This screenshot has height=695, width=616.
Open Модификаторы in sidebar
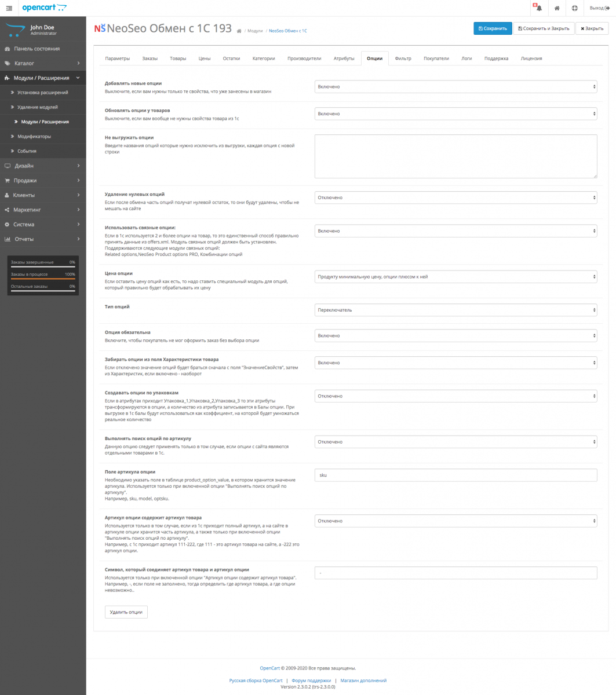coord(43,136)
